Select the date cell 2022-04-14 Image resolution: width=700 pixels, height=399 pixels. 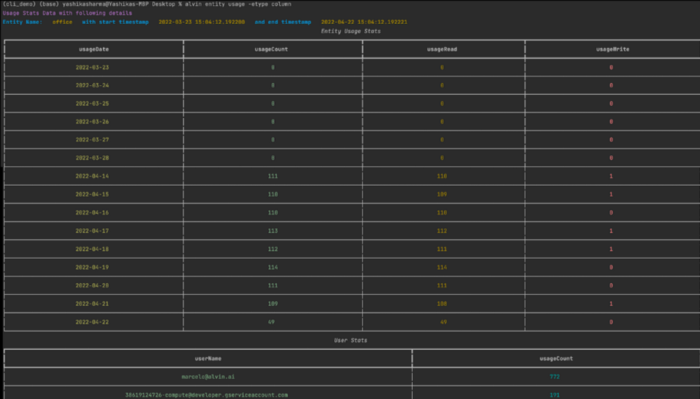pos(92,177)
